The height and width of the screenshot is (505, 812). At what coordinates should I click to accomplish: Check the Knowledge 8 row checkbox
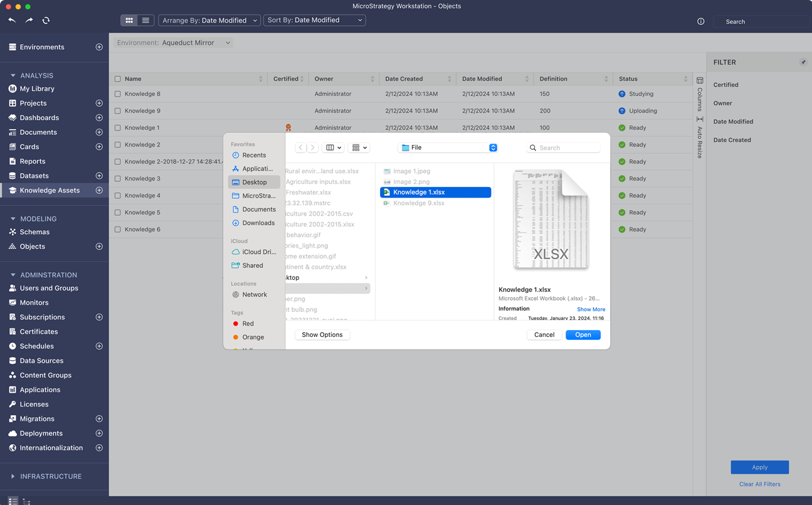tap(118, 94)
